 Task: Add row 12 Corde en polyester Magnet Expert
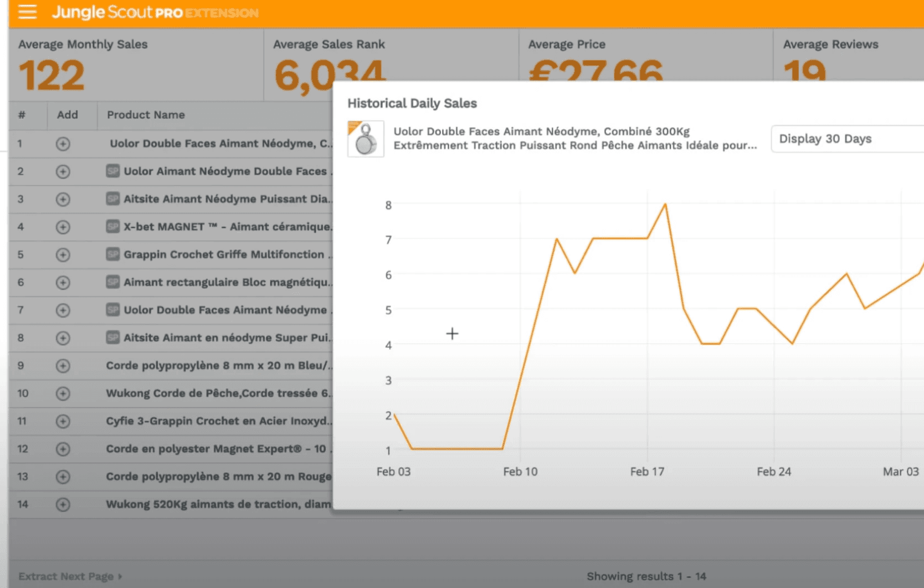pyautogui.click(x=63, y=449)
